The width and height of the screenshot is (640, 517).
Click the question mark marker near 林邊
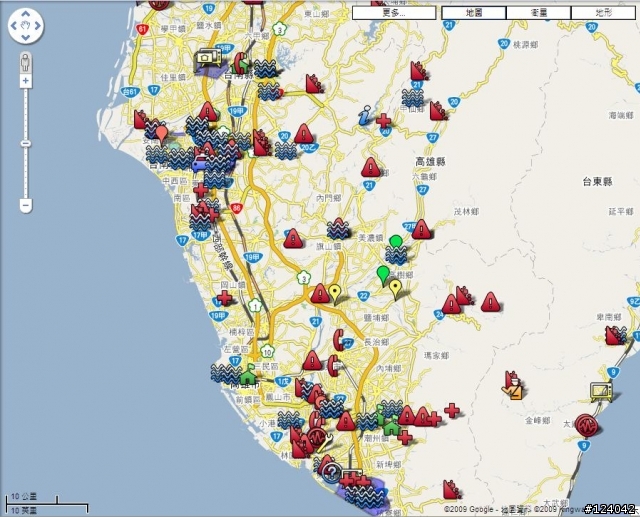331,472
